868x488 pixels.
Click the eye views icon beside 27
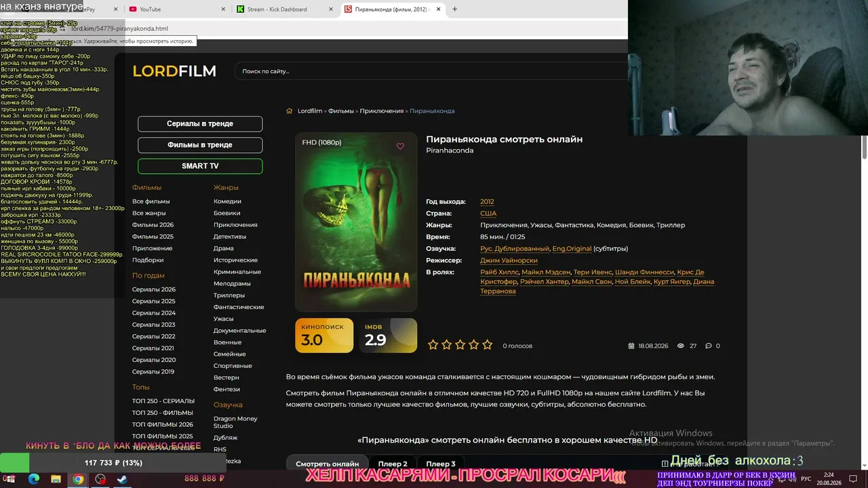tap(681, 346)
